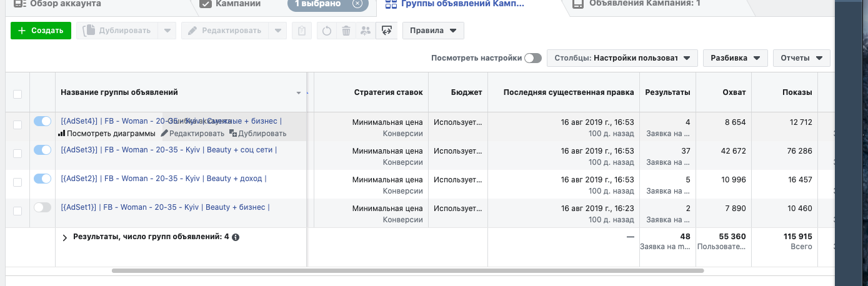
Task: Open the Отчеты dropdown
Action: coord(802,58)
